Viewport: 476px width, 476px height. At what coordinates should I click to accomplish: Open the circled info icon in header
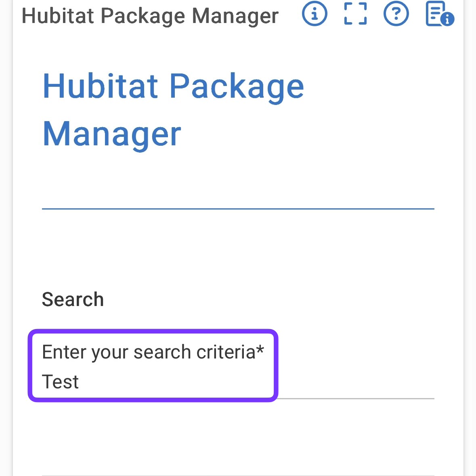(x=315, y=14)
